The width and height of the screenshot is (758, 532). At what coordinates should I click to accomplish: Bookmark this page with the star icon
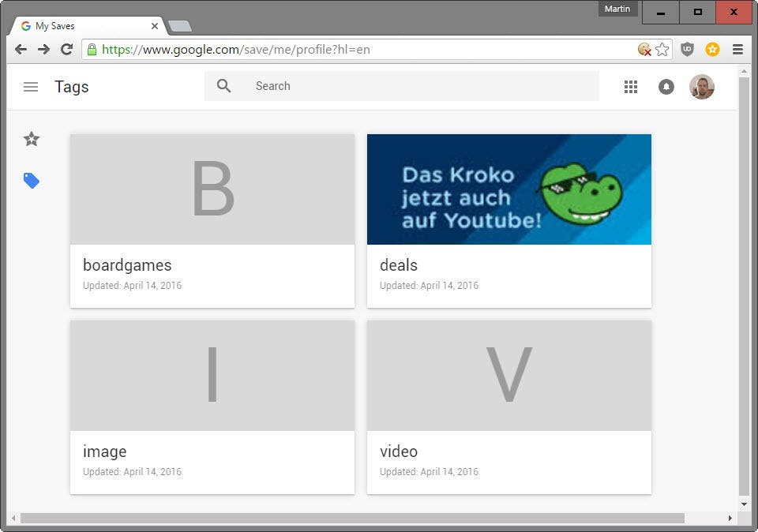(662, 49)
